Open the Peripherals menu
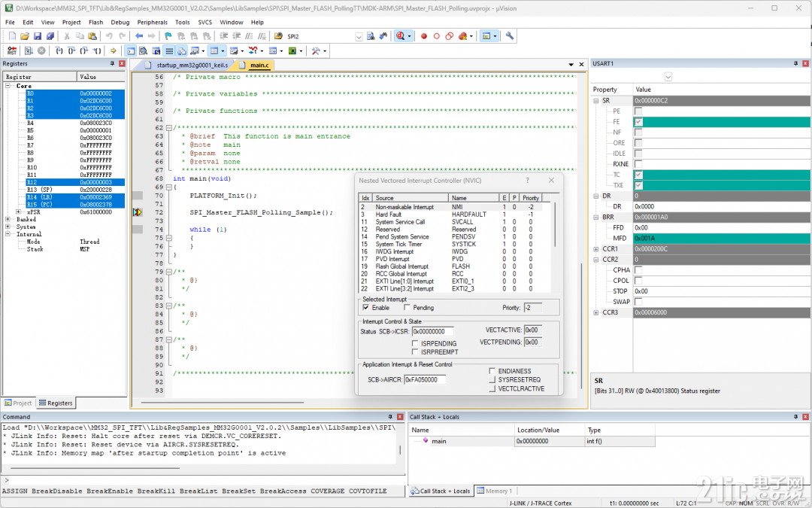The image size is (812, 508). pyautogui.click(x=152, y=23)
